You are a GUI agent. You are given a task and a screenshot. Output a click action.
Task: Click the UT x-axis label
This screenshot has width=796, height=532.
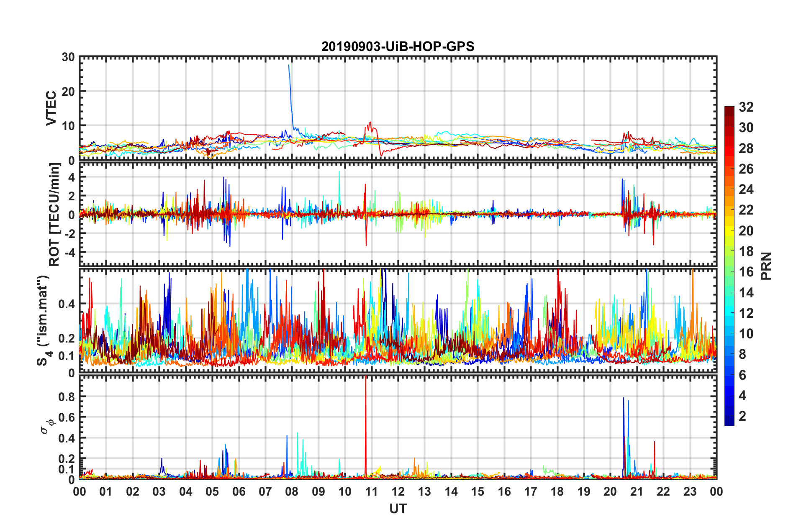pos(398,509)
